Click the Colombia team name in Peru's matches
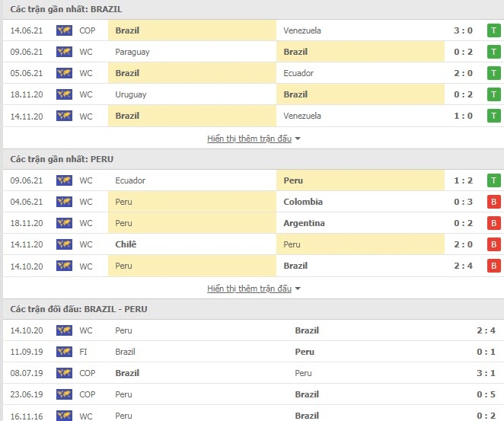This screenshot has width=504, height=421. click(303, 202)
